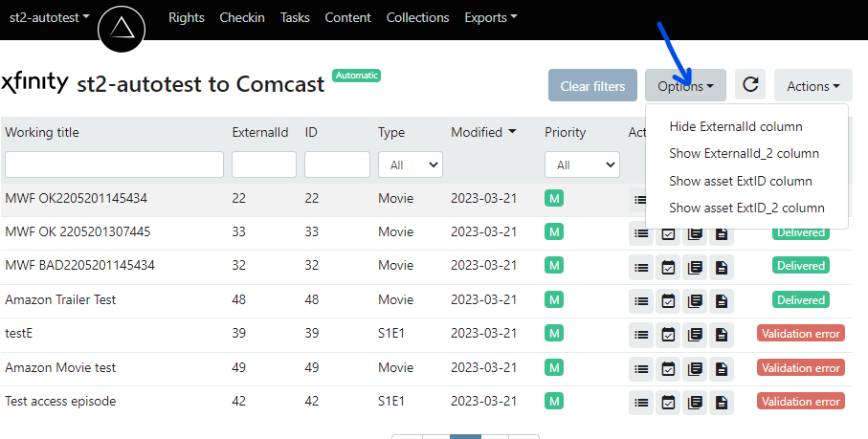Click the M priority badge for testE
The width and height of the screenshot is (868, 439).
[x=553, y=334]
